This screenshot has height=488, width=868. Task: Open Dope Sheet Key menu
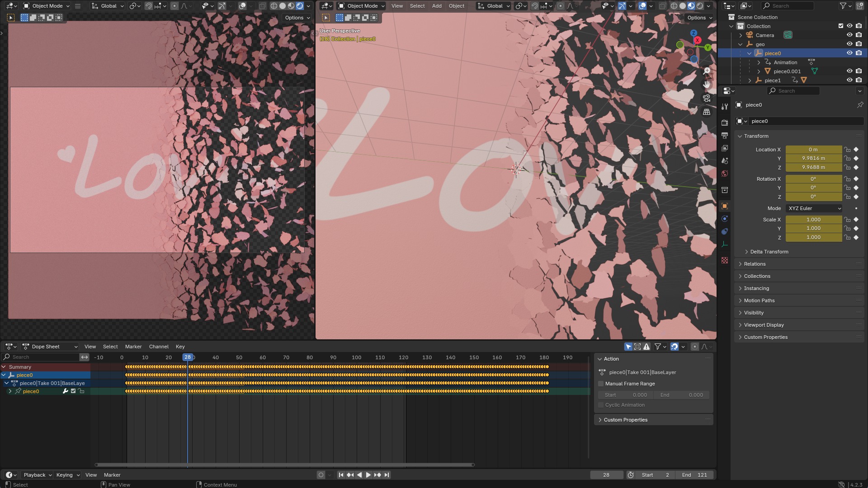tap(180, 347)
